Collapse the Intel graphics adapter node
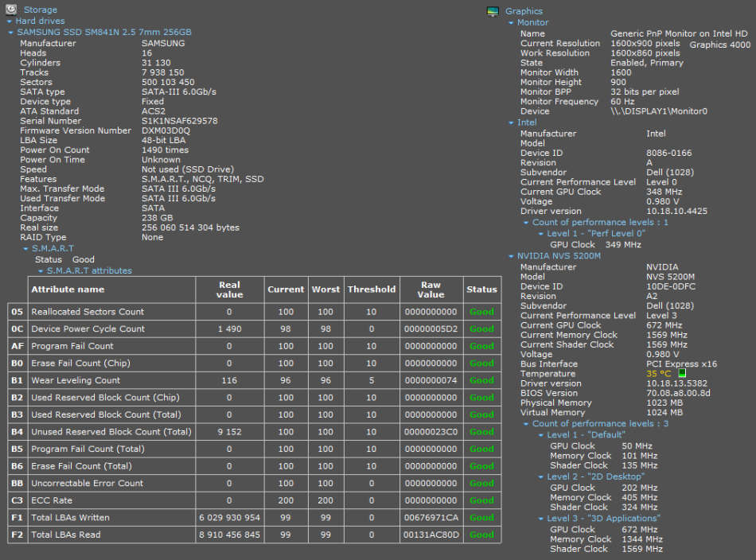This screenshot has width=756, height=560. (x=511, y=123)
